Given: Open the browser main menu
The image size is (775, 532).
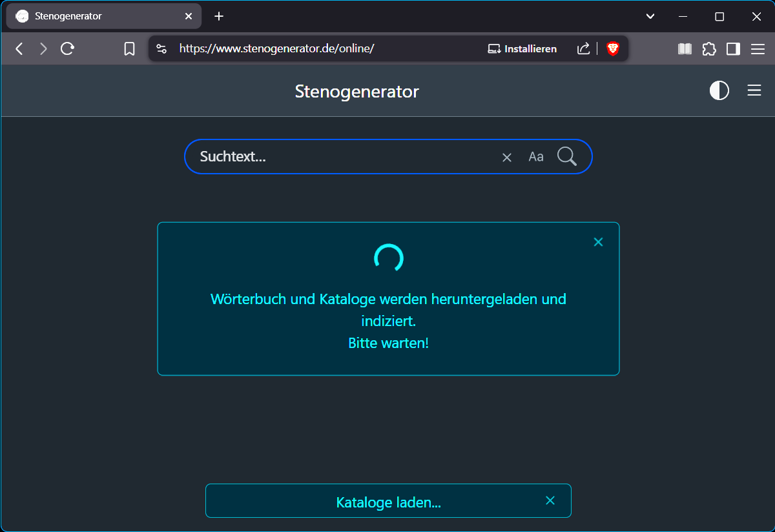Looking at the screenshot, I should click(x=758, y=49).
